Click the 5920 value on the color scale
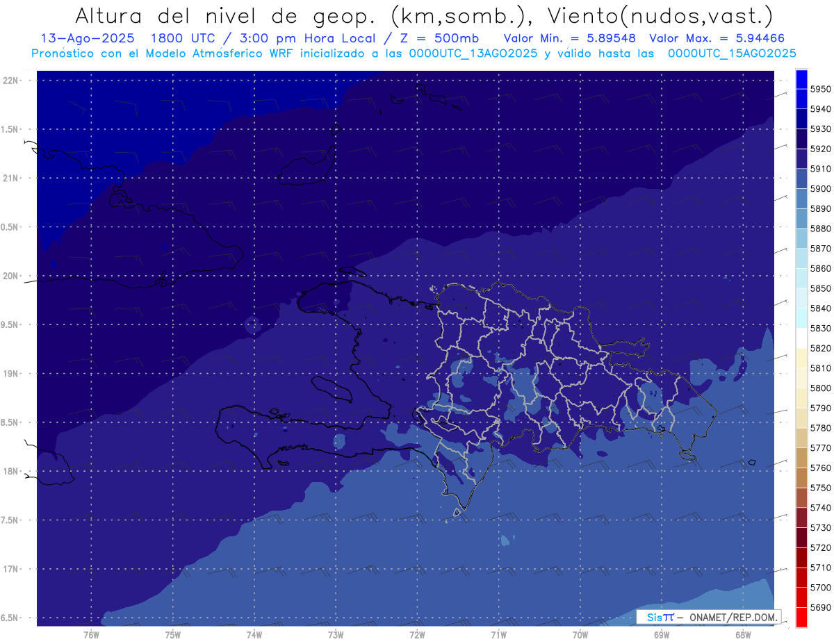834x644 pixels. point(821,149)
